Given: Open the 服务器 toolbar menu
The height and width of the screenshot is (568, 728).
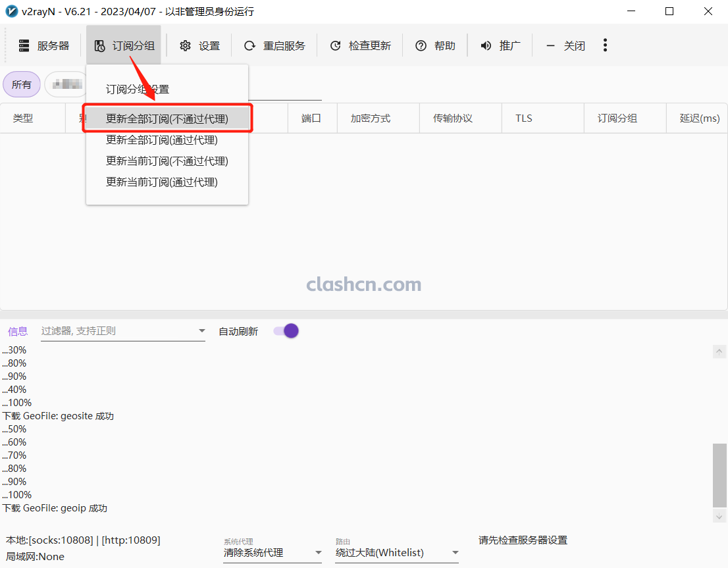Looking at the screenshot, I should click(43, 45).
